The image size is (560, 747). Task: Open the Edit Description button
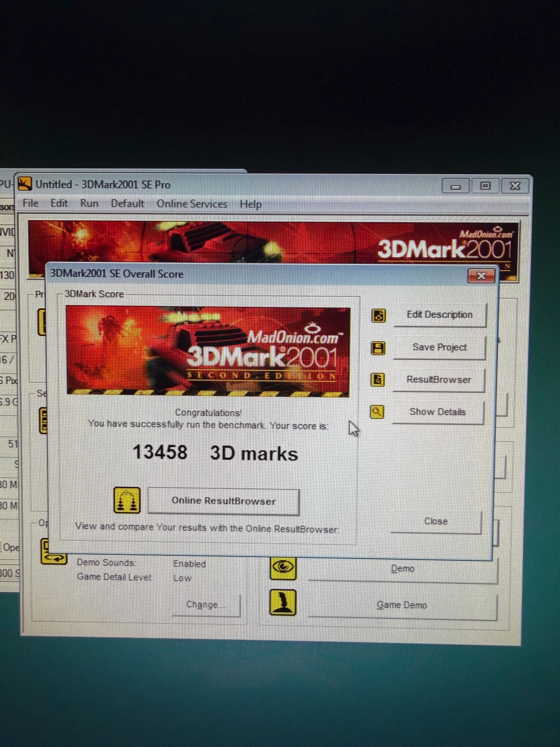[x=440, y=315]
